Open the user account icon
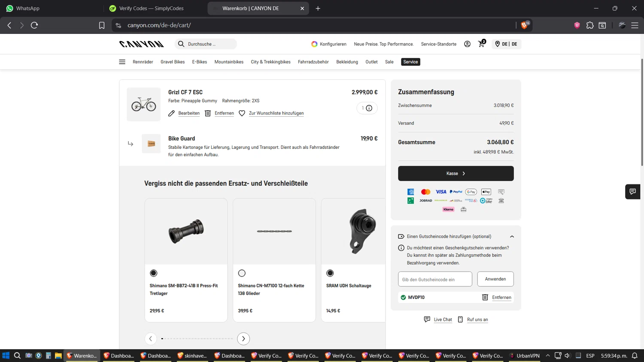Screen dimensions: 644x362 [467, 44]
